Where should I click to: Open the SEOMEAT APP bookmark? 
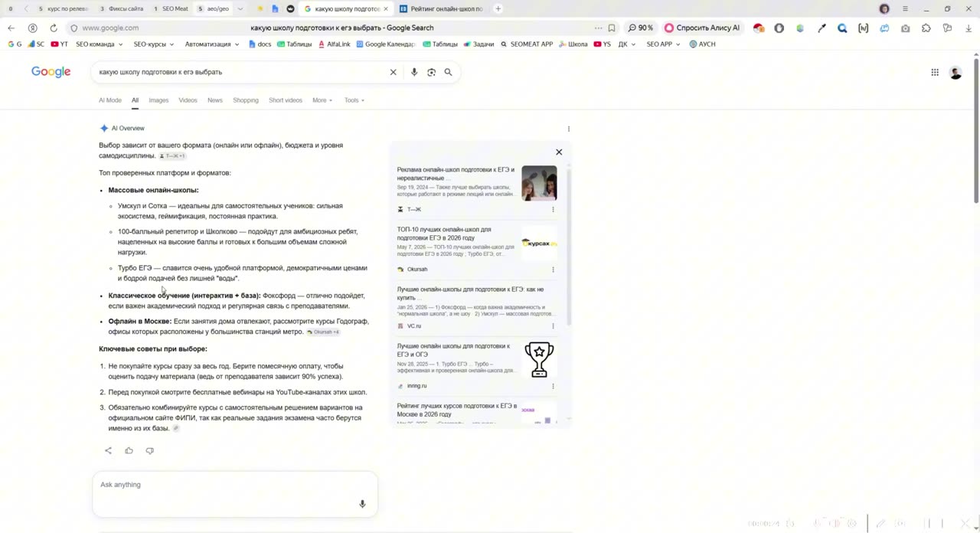pyautogui.click(x=527, y=44)
